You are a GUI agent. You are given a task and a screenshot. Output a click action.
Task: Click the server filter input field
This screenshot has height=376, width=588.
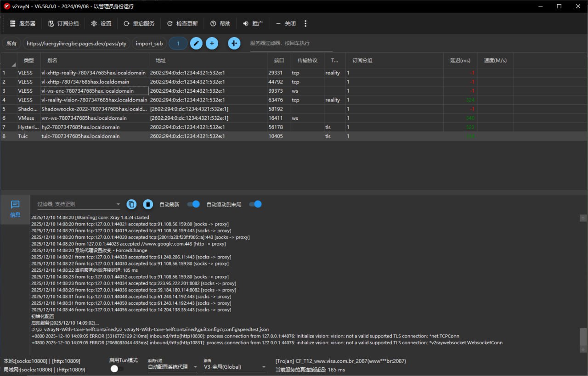tap(291, 44)
